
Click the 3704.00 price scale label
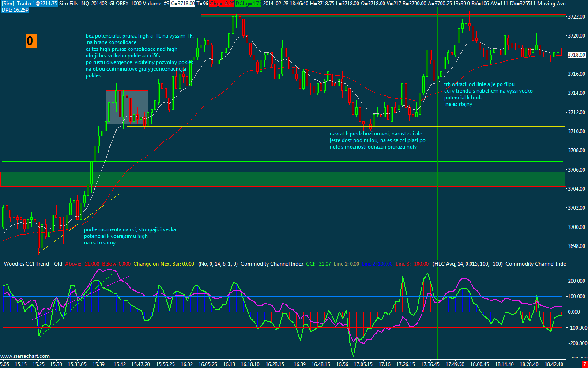[x=577, y=189]
